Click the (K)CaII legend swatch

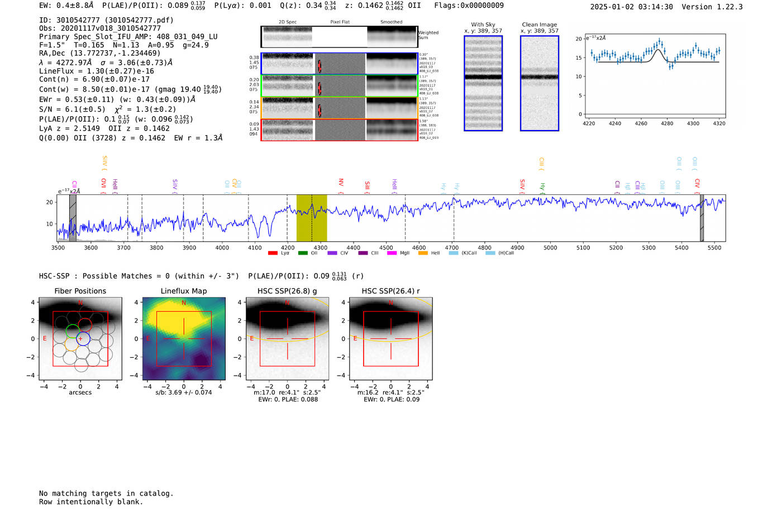(x=454, y=253)
